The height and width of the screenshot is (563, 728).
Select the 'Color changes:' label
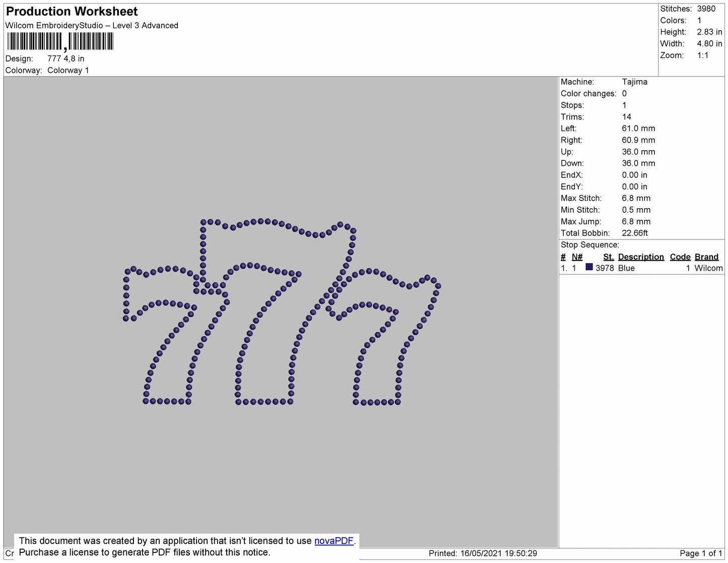pos(588,94)
